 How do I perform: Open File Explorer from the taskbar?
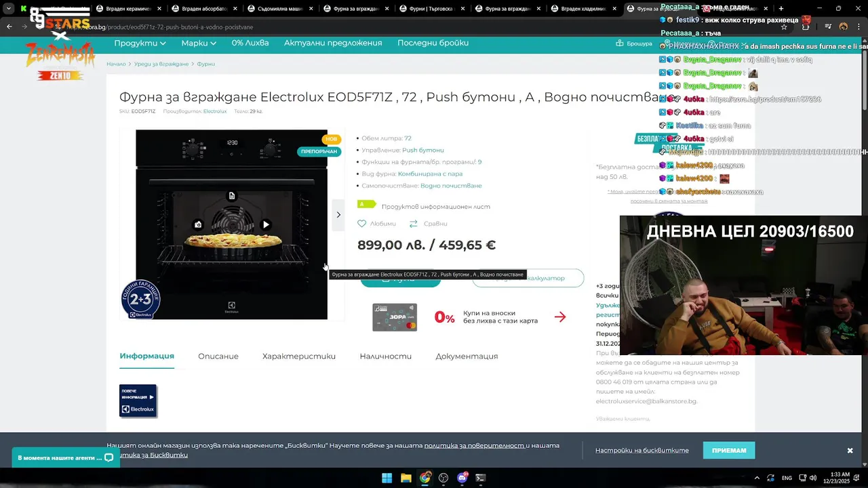(x=406, y=478)
